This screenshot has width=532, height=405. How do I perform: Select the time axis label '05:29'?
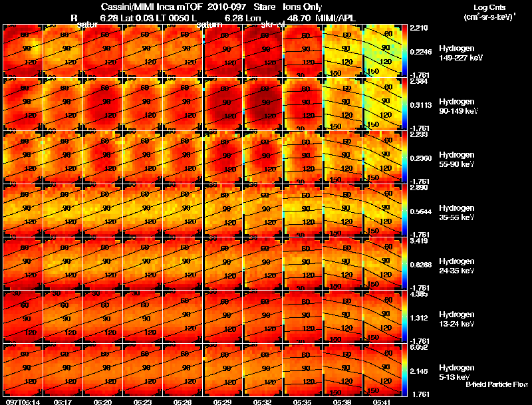coord(222,402)
